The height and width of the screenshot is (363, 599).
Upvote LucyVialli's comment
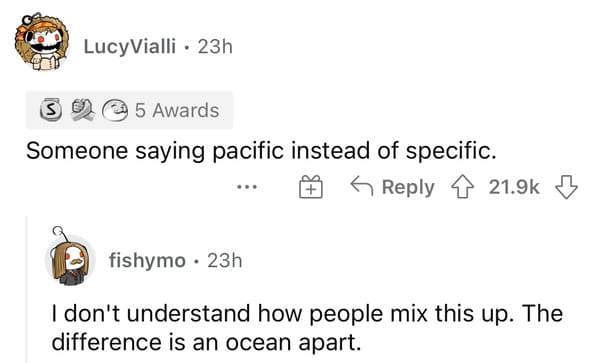pyautogui.click(x=463, y=187)
